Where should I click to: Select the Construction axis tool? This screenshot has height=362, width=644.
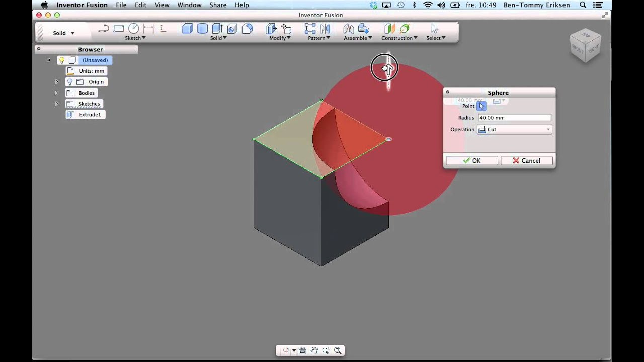[405, 29]
